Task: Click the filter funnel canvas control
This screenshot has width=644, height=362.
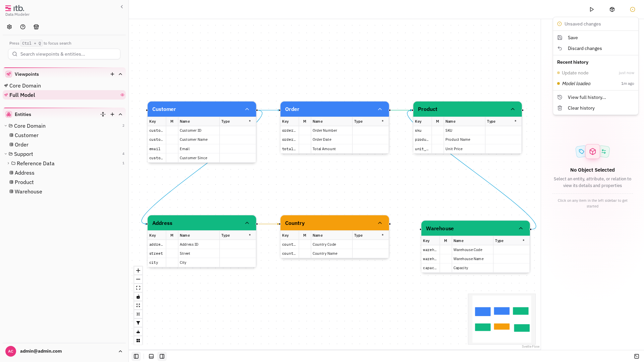Action: coord(138,323)
